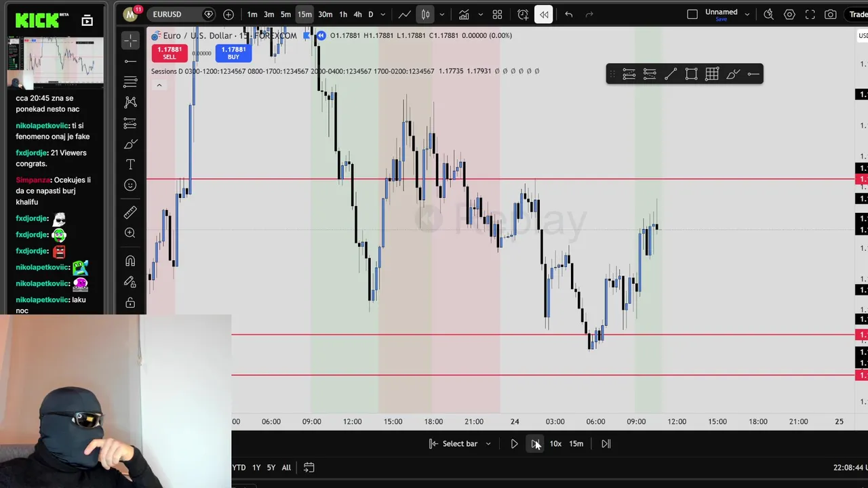This screenshot has width=868, height=488.
Task: Click the add symbol plus icon
Action: coord(229,14)
